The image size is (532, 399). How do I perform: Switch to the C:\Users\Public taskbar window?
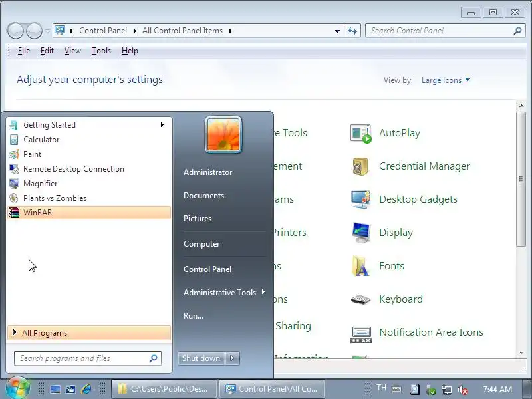164,389
